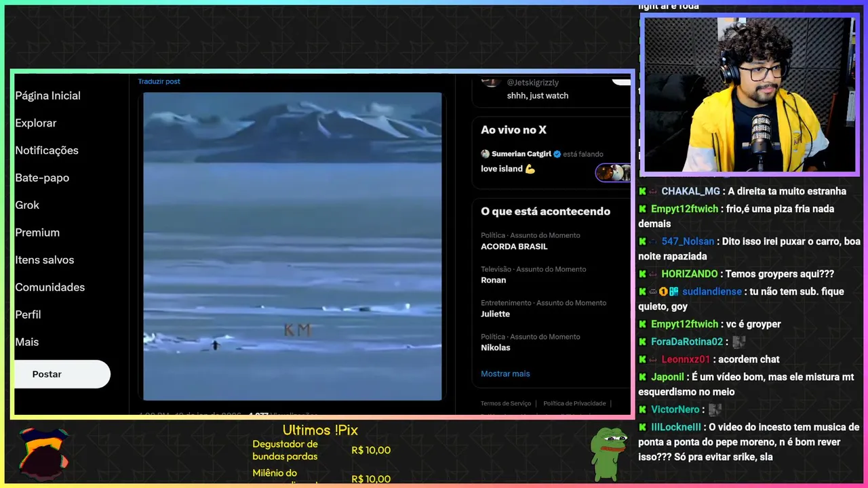Click the emote in VictorNero's message

tap(715, 410)
